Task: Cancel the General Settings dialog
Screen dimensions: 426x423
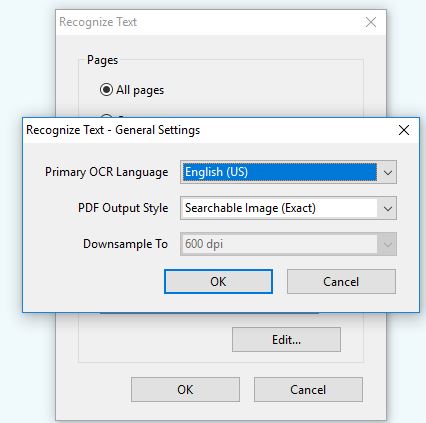Action: 341,282
